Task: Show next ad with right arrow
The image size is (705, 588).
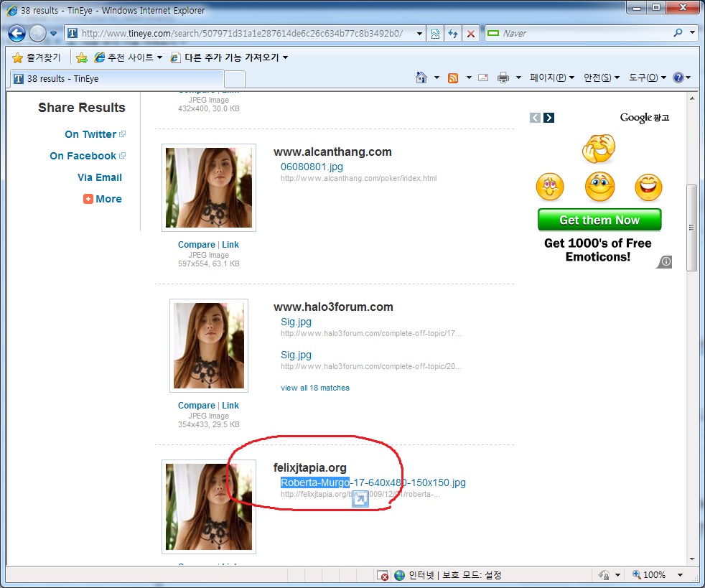Action: [x=548, y=118]
